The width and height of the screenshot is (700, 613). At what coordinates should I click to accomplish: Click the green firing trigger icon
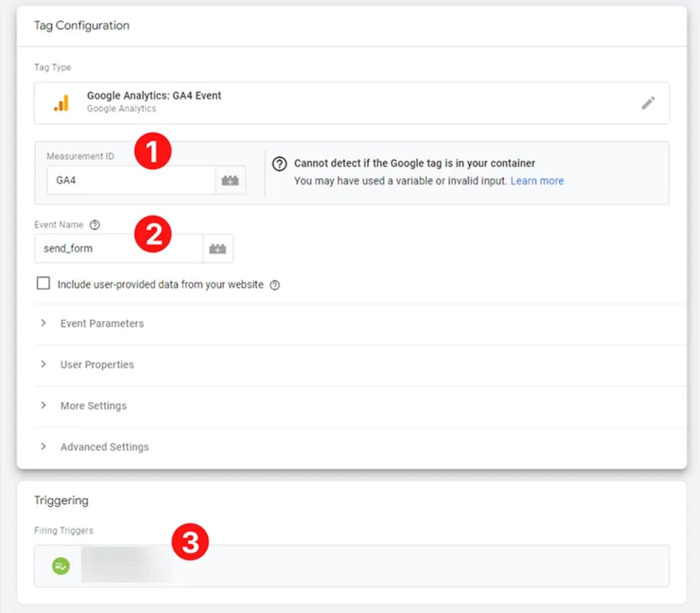(x=61, y=566)
